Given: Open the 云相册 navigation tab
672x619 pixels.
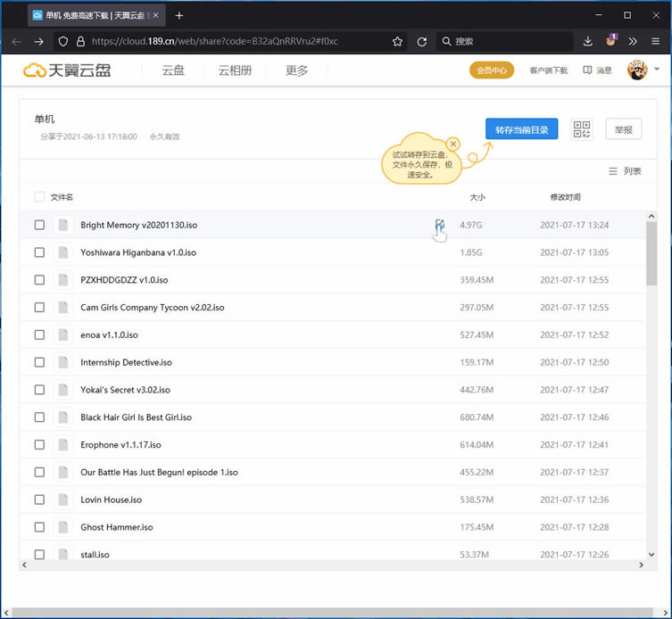Looking at the screenshot, I should tap(235, 70).
